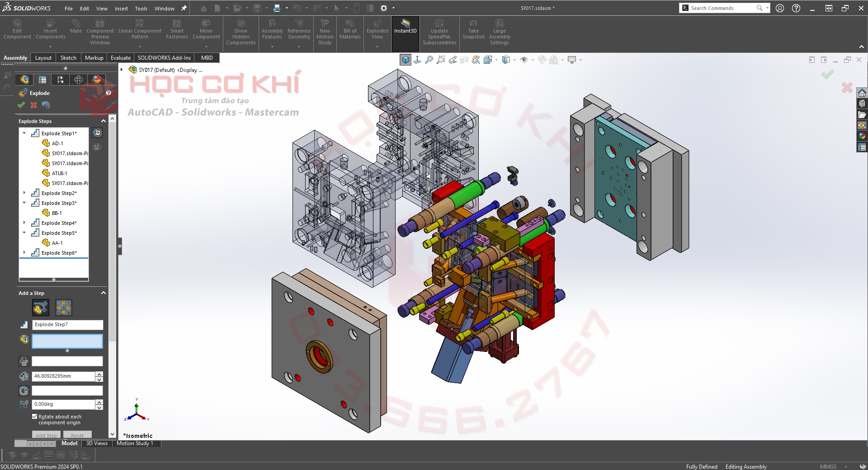868x470 pixels.
Task: Click the Edit Component tool
Action: (x=17, y=30)
